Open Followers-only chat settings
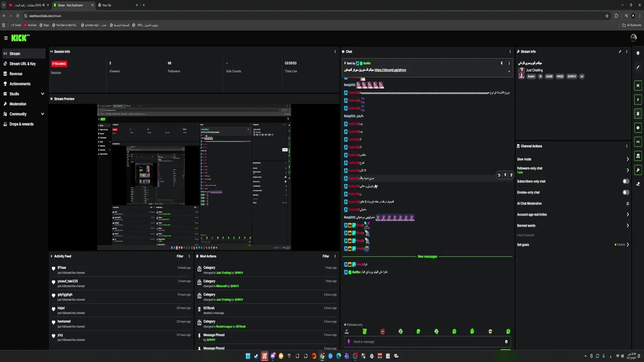 click(x=573, y=170)
